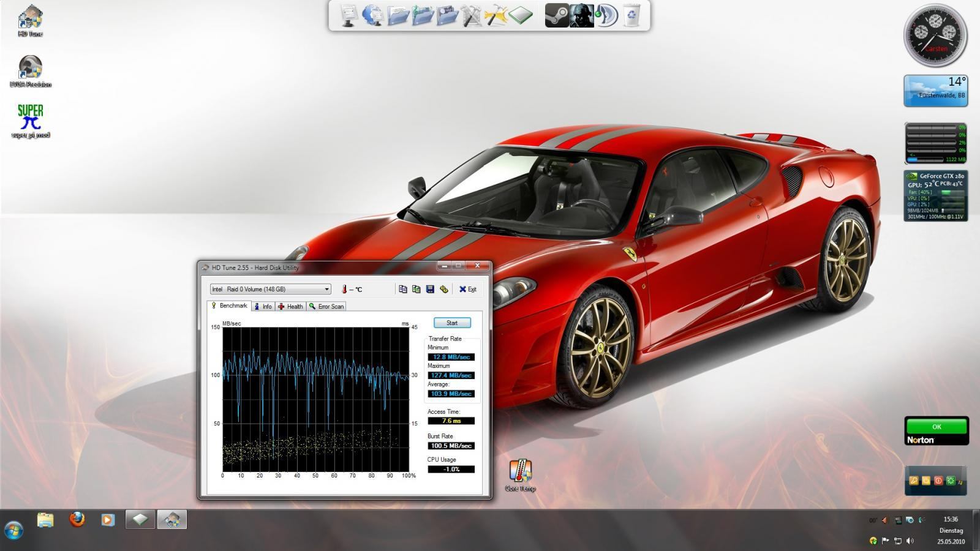Click the CPU usage meter gadget
The width and height of the screenshot is (980, 551).
pyautogui.click(x=936, y=143)
